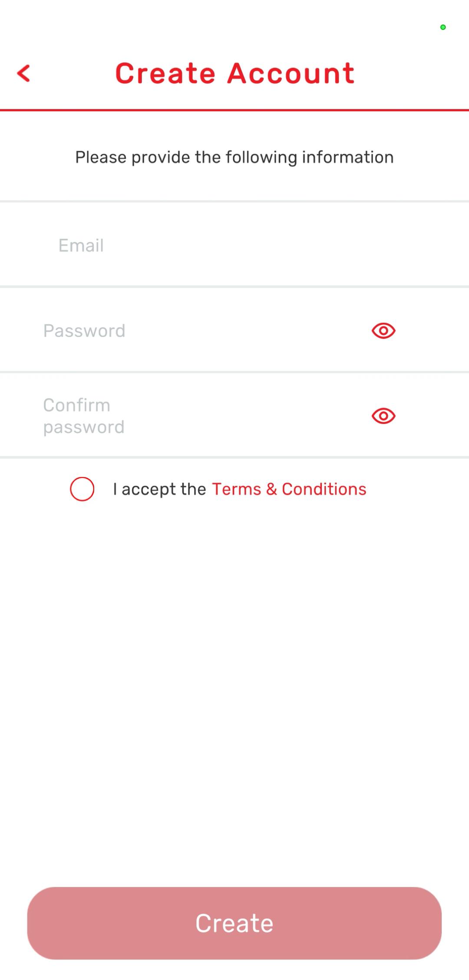Focus the Email input field
Viewport: 469px width, 980px height.
point(234,245)
